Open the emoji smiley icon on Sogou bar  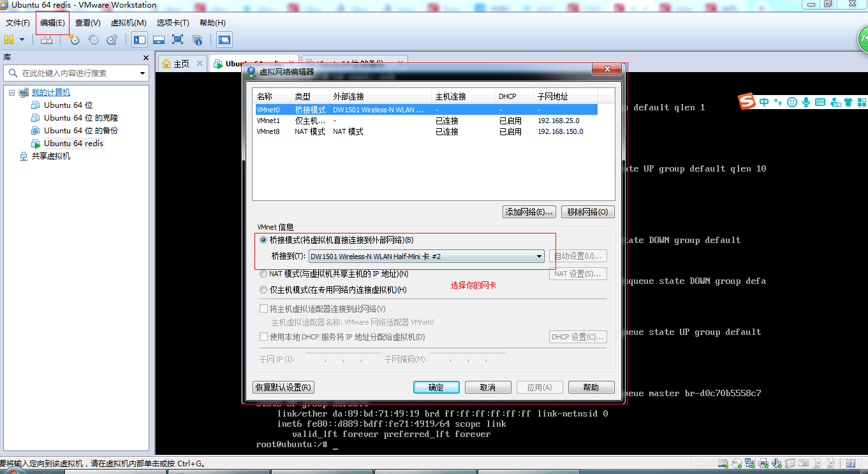[792, 102]
